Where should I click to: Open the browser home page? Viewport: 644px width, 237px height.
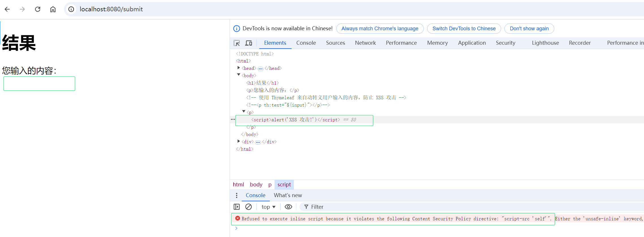pos(53,9)
